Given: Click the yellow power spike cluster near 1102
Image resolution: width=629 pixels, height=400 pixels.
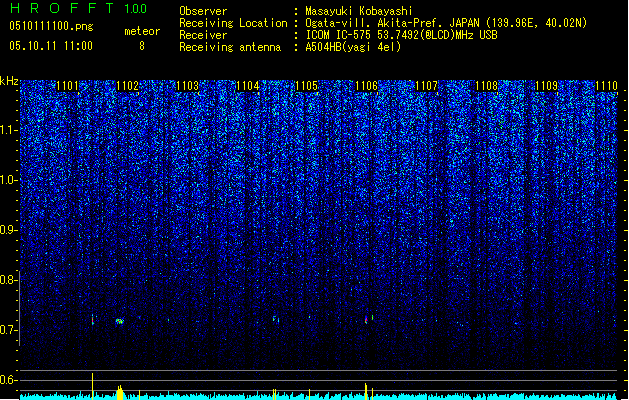Looking at the screenshot, I should (x=120, y=392).
